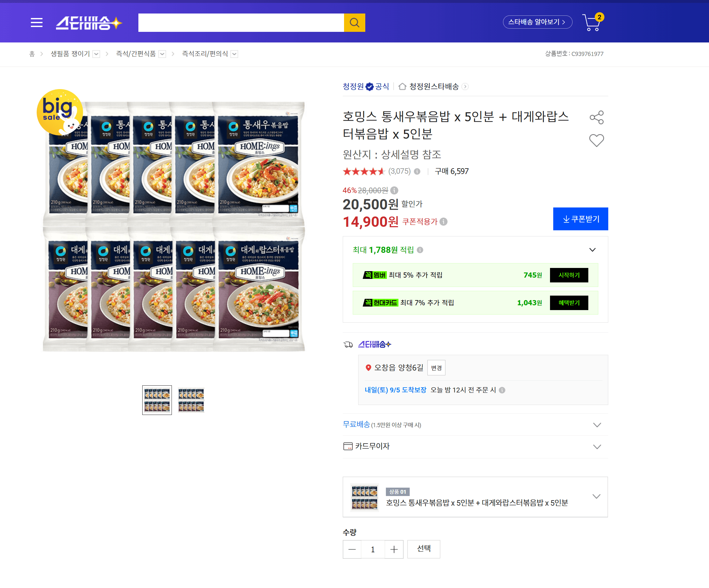Click the 14,900원 coupon price

(371, 222)
